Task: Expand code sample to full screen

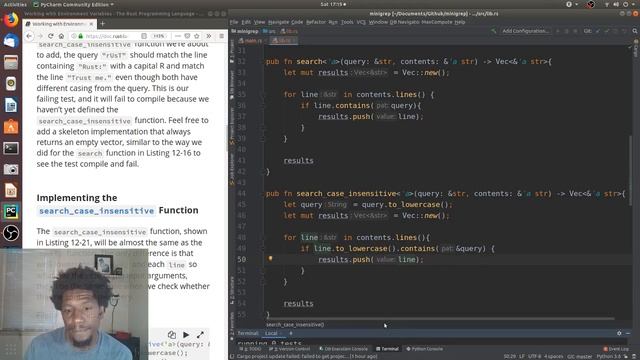Action: (200, 335)
